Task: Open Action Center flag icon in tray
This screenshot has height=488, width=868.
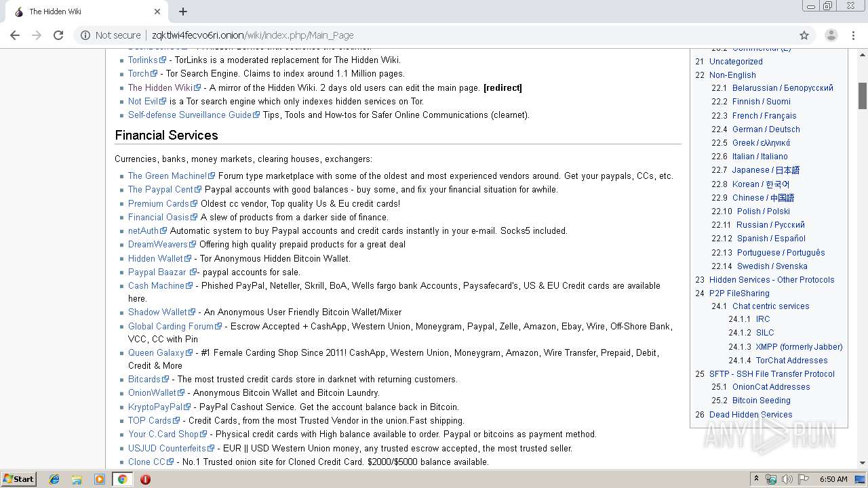Action: click(804, 479)
